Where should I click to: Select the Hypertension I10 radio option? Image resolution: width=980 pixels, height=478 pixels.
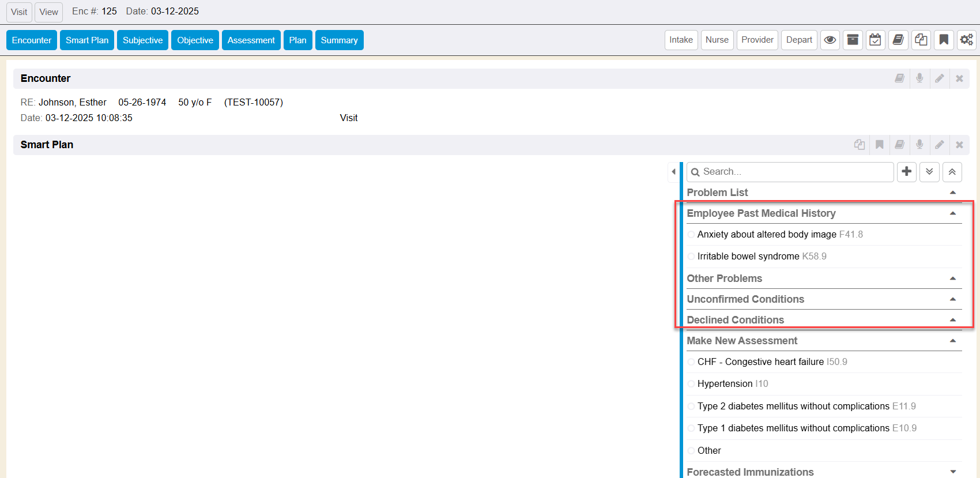click(691, 384)
